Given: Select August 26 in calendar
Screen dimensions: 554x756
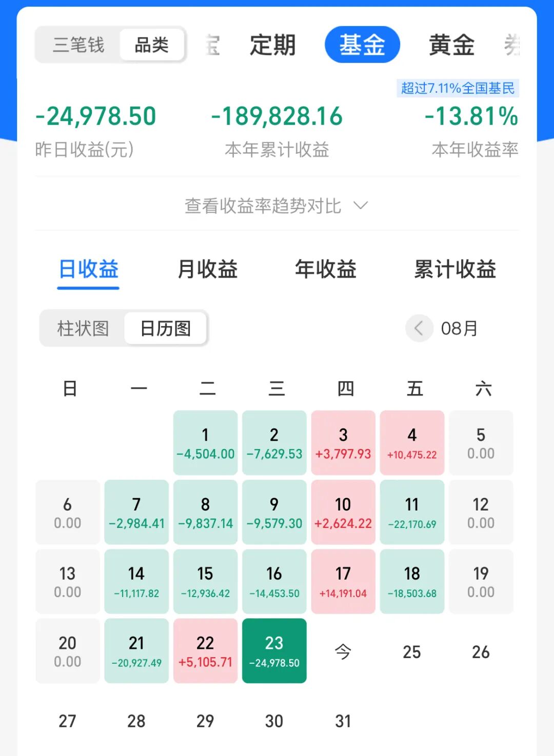Looking at the screenshot, I should point(481,651).
